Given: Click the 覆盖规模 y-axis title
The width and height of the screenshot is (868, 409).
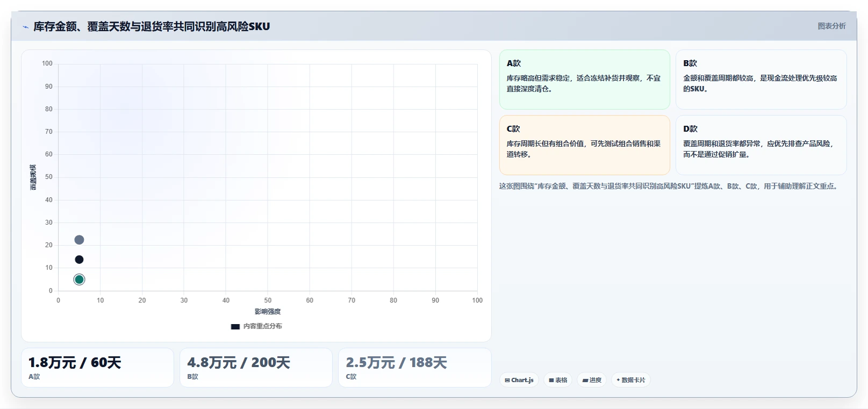Looking at the screenshot, I should coord(33,177).
